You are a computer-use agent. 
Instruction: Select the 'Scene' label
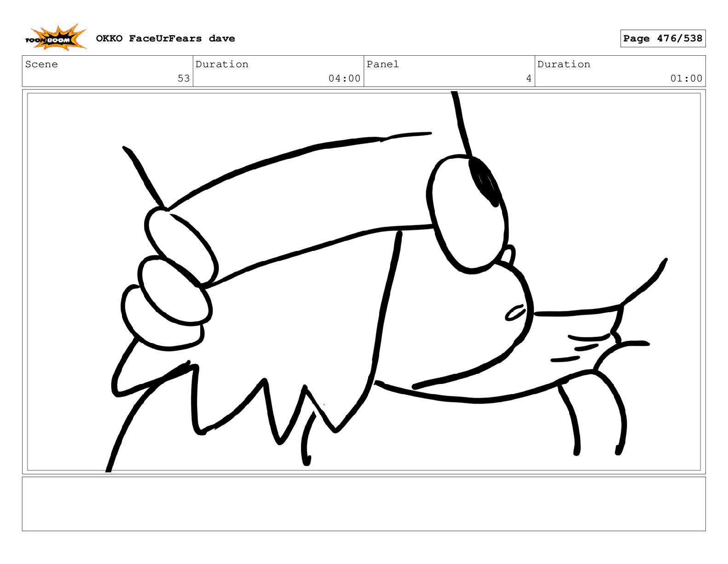coord(41,64)
